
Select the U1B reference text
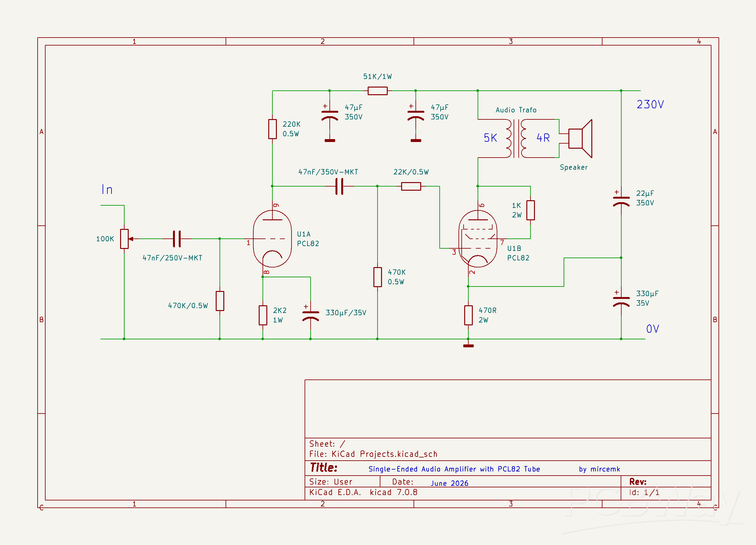[x=514, y=249]
